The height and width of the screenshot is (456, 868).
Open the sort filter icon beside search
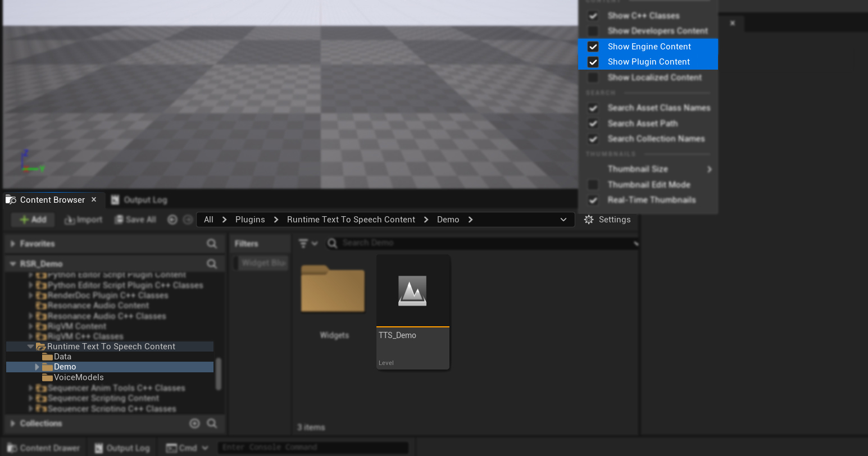click(307, 243)
